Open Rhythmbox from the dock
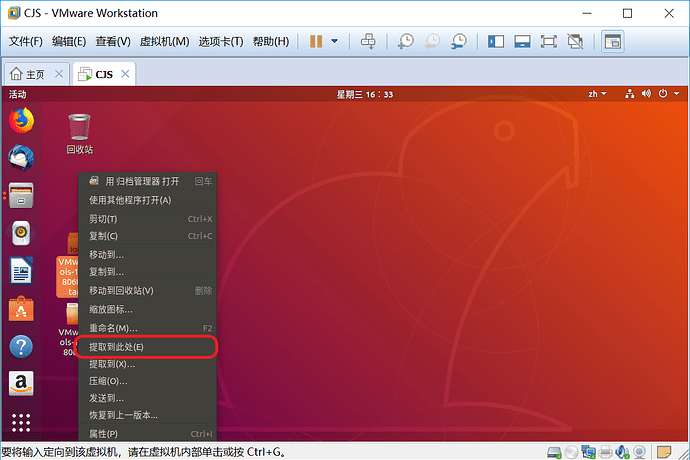The height and width of the screenshot is (460, 690). click(x=21, y=233)
